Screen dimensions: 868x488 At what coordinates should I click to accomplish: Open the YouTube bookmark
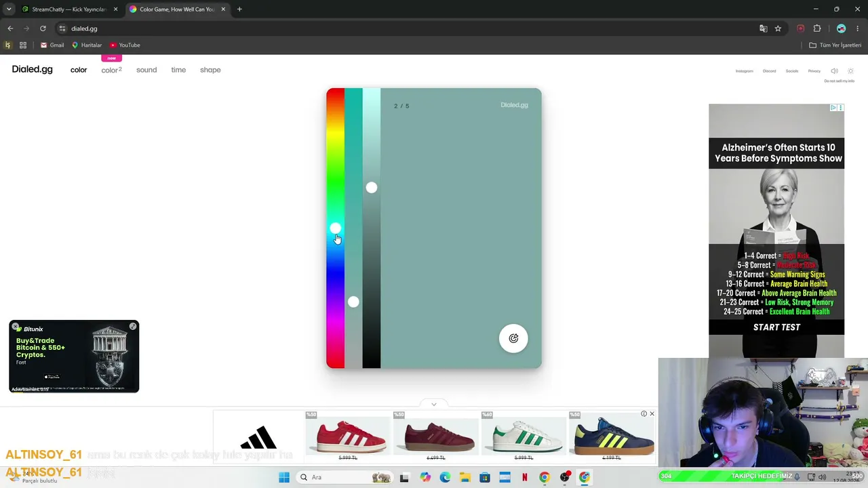(x=125, y=45)
